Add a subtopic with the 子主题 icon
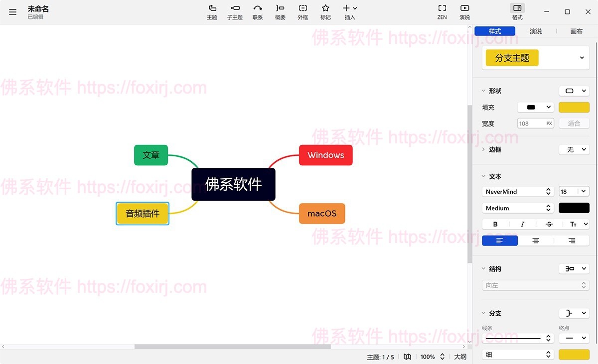This screenshot has width=598, height=364. pos(235,11)
